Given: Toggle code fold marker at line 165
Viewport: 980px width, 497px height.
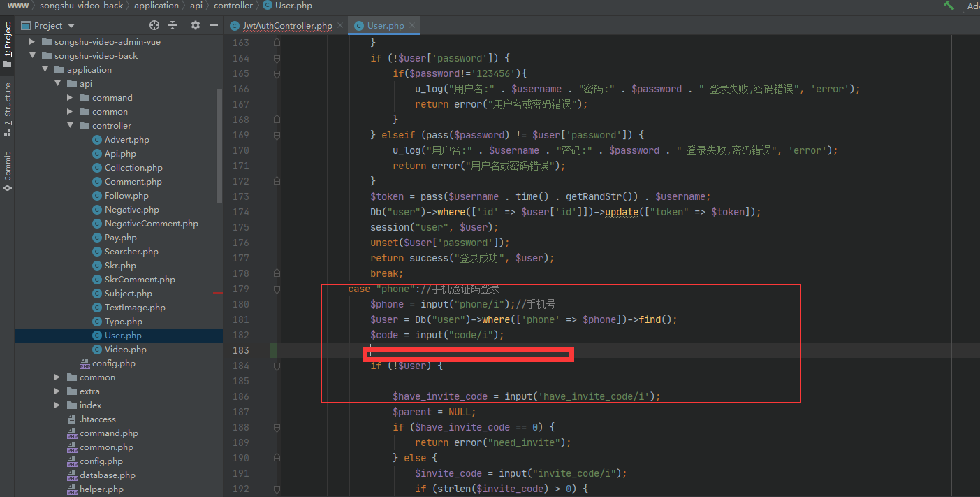Looking at the screenshot, I should (277, 73).
